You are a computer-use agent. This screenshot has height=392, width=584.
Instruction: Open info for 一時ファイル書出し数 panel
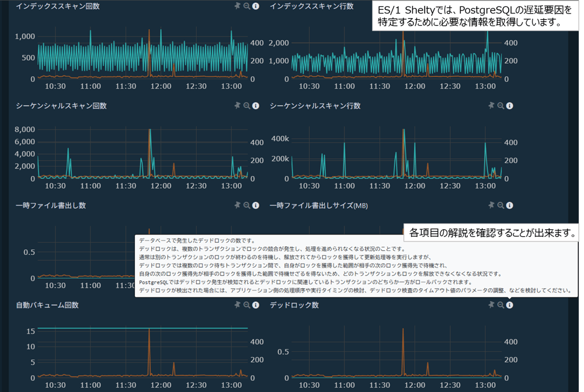point(255,205)
